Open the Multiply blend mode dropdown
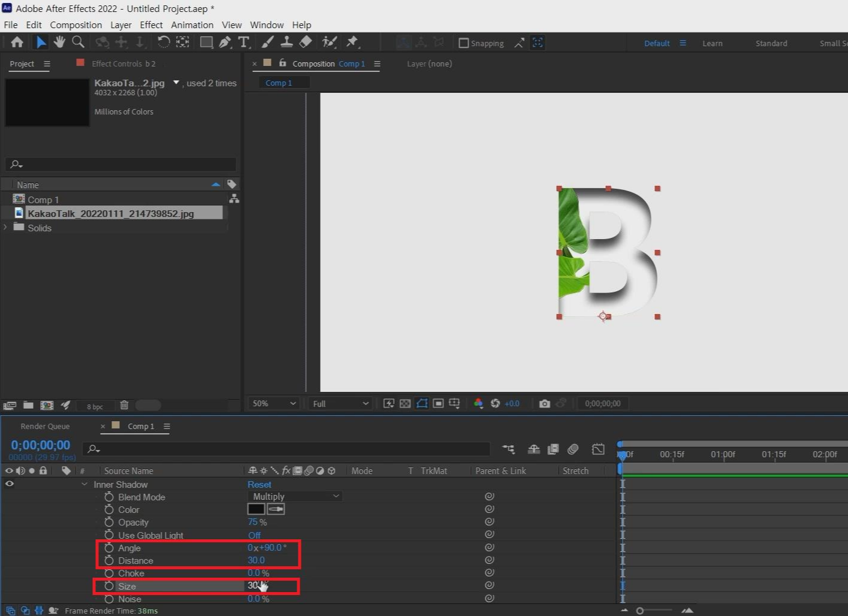 (x=295, y=496)
